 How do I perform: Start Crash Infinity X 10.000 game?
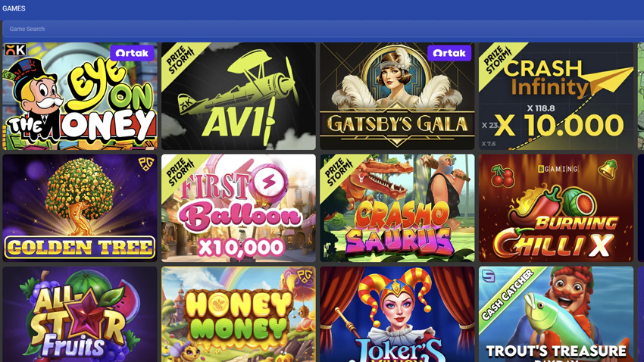pos(556,96)
